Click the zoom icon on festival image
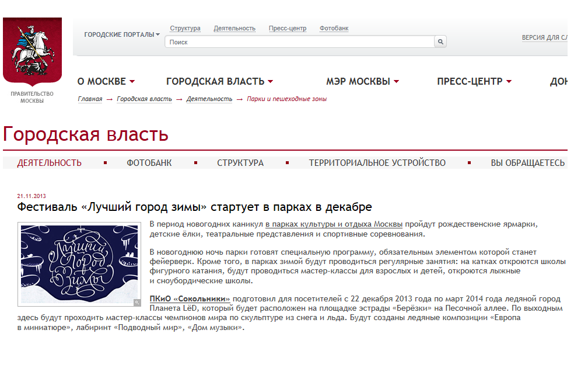Screen dimensions: 588x368 coord(137,303)
